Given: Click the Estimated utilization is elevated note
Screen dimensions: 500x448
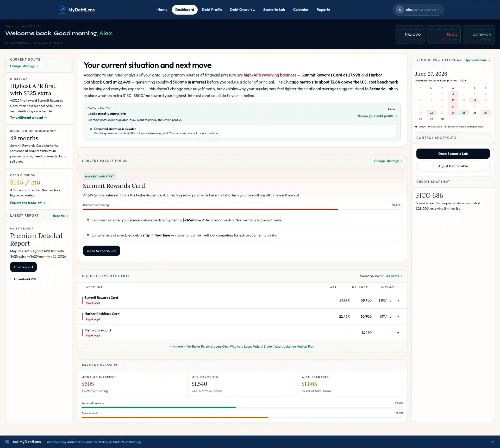Looking at the screenshot, I should [x=242, y=131].
